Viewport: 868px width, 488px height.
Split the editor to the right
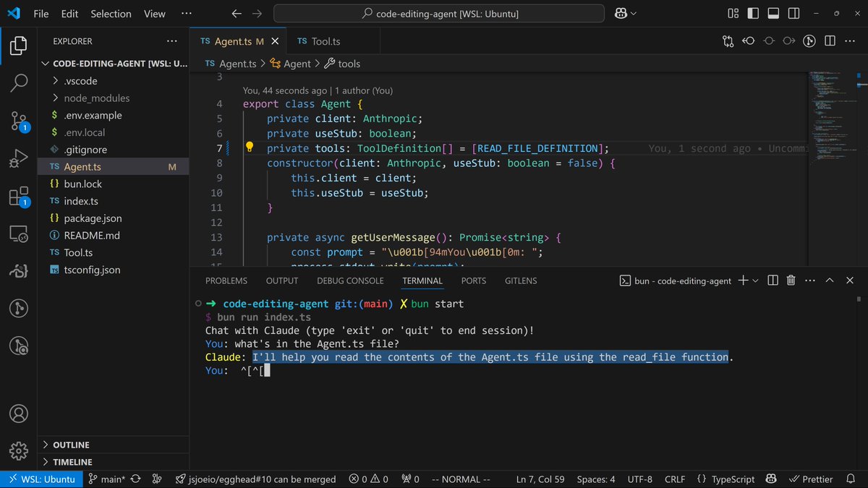coord(830,41)
